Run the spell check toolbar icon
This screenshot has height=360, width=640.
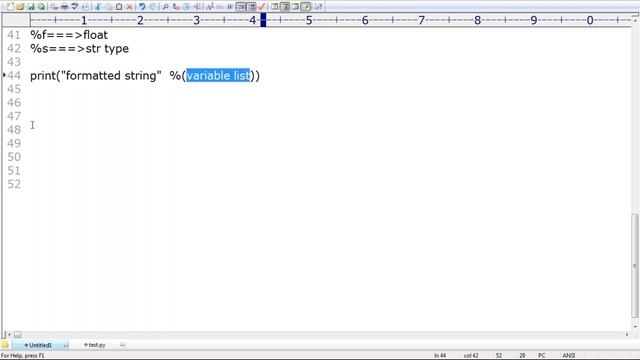pos(74,7)
